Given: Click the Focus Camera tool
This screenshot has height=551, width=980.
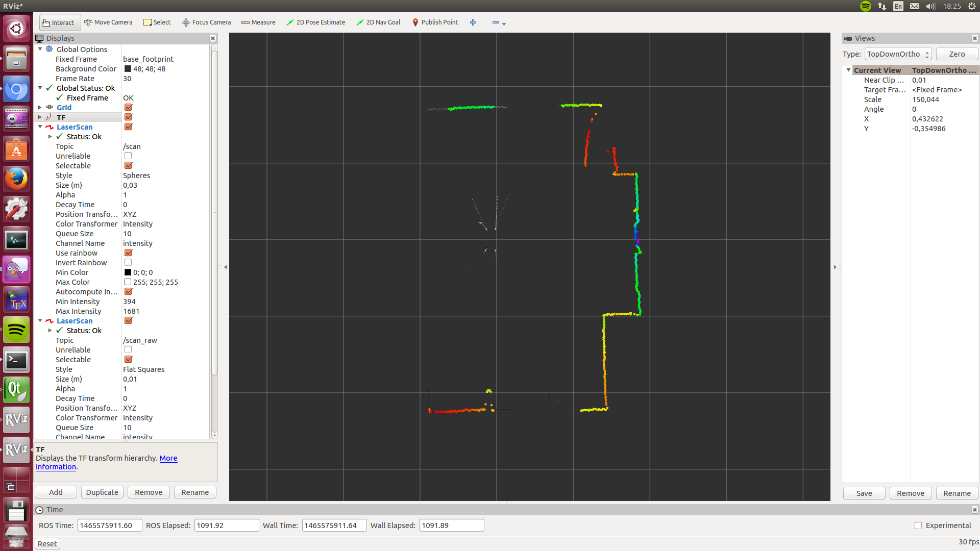Looking at the screenshot, I should tap(206, 22).
